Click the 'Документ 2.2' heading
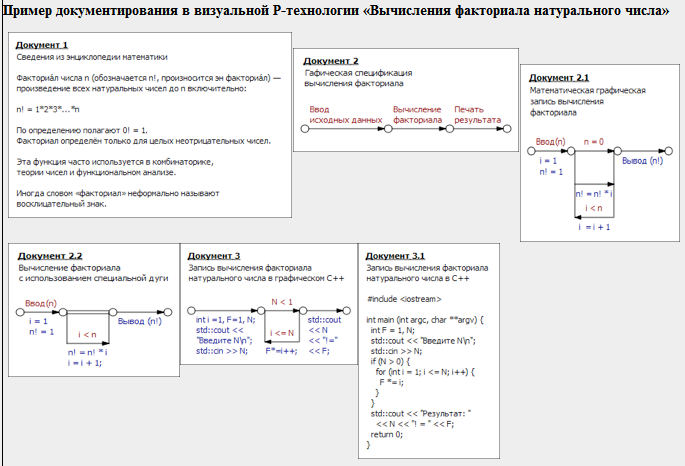Screen dimensions: 685x466 [50, 256]
